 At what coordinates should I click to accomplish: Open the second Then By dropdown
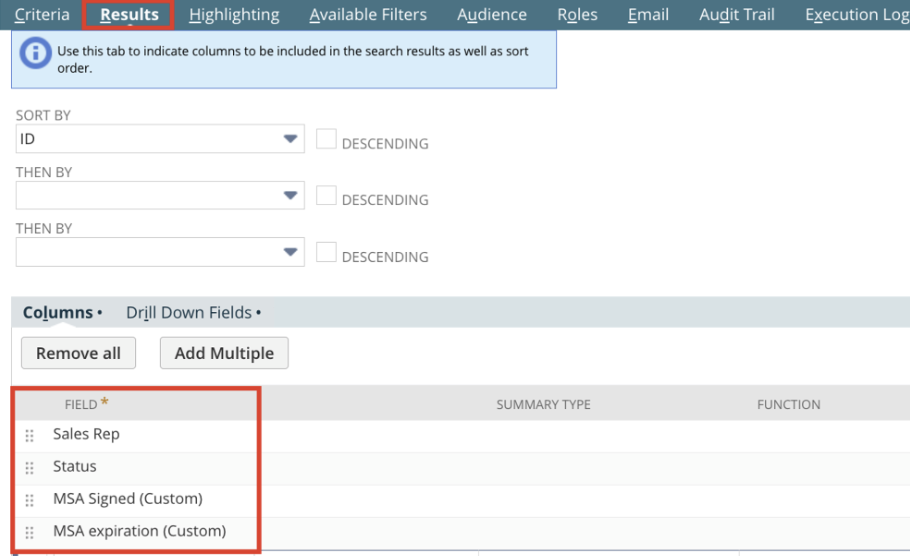pos(160,252)
